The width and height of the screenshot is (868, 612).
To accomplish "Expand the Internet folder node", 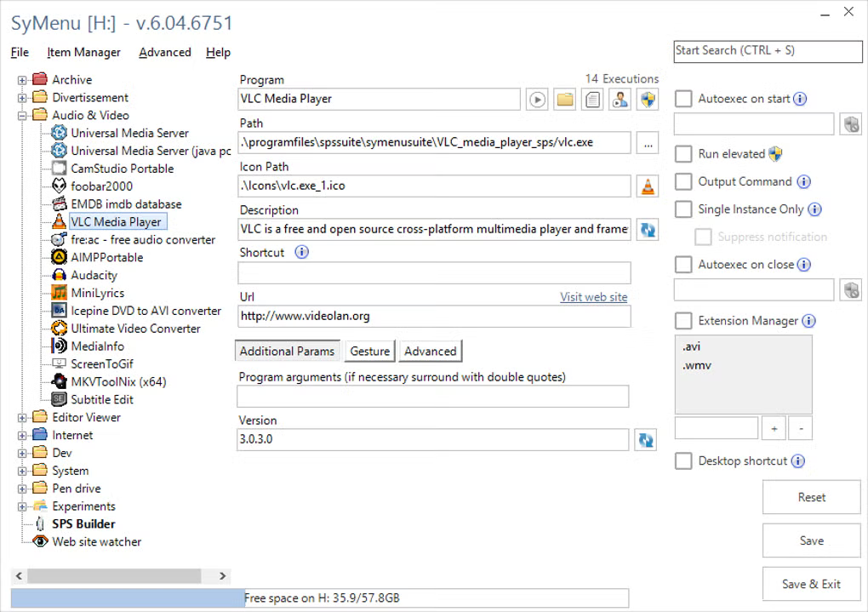I will (x=22, y=436).
